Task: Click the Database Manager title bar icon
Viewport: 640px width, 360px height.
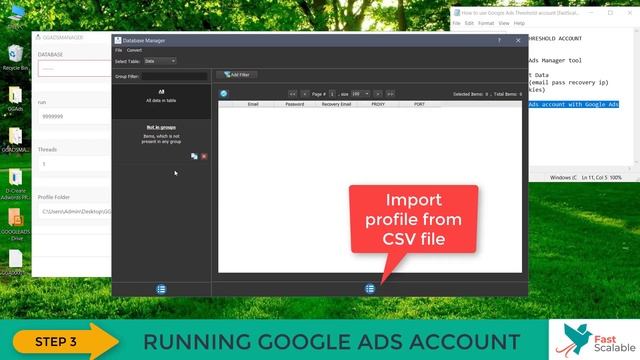Action: click(x=118, y=40)
